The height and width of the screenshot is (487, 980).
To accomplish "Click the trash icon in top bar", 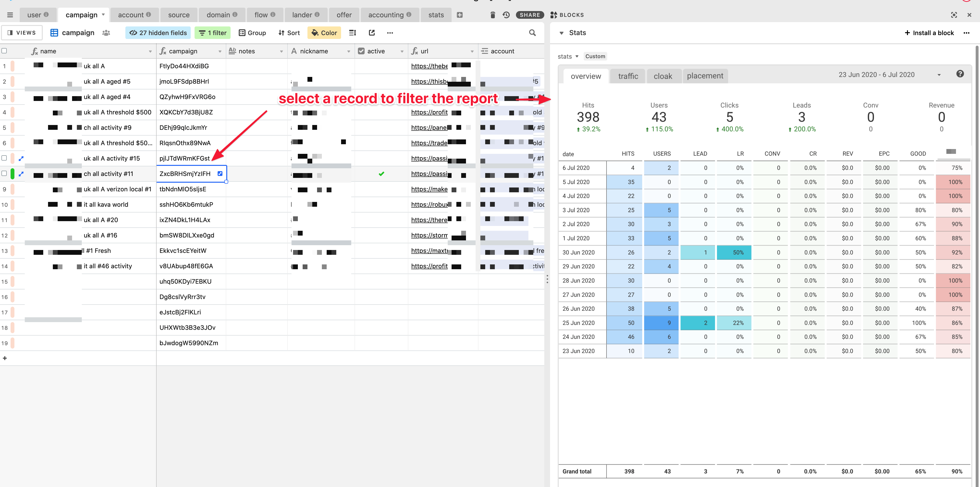I will pyautogui.click(x=493, y=15).
